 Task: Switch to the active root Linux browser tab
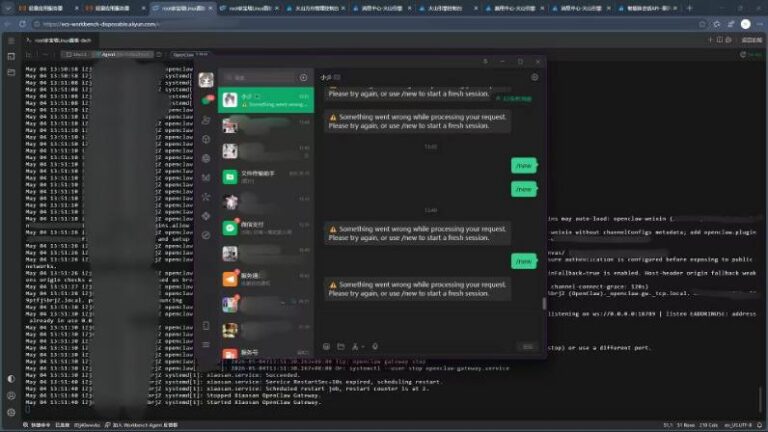(x=183, y=8)
